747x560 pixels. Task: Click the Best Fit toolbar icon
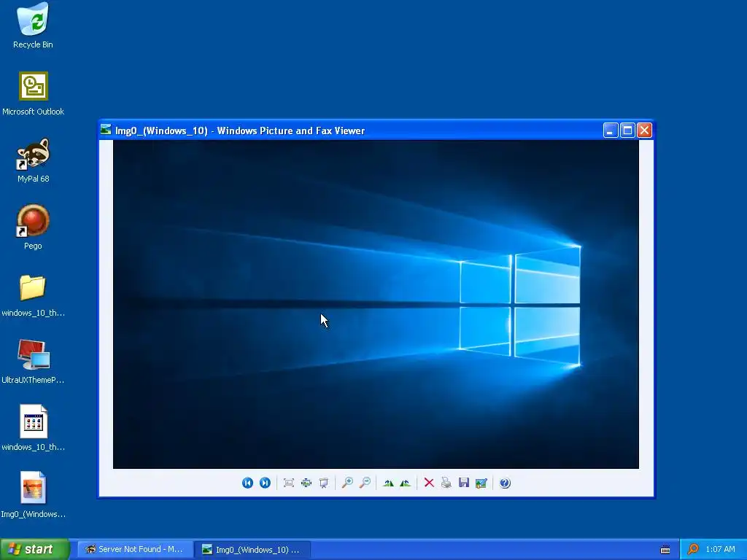click(x=289, y=483)
